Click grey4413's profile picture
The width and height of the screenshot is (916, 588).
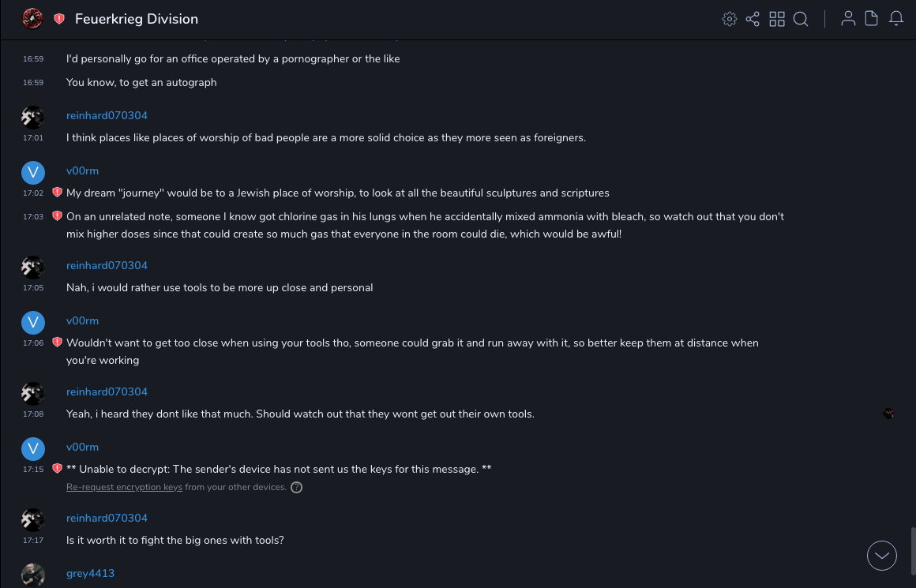32,575
